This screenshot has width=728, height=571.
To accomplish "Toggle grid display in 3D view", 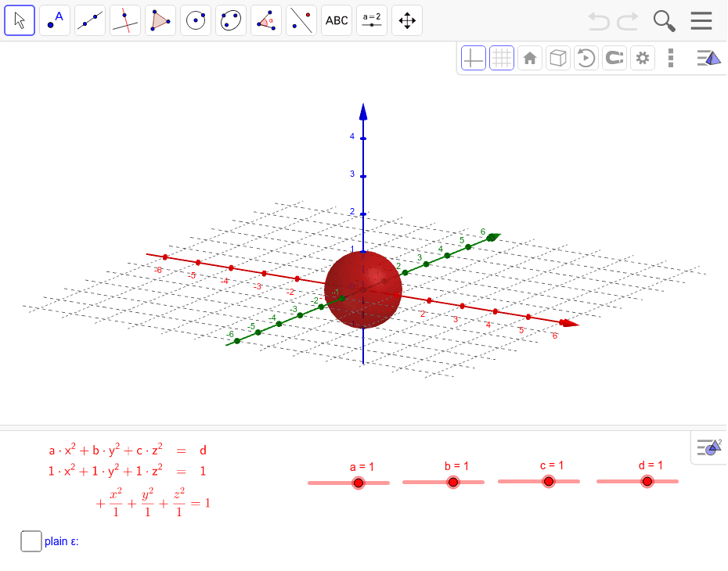I will pyautogui.click(x=502, y=58).
